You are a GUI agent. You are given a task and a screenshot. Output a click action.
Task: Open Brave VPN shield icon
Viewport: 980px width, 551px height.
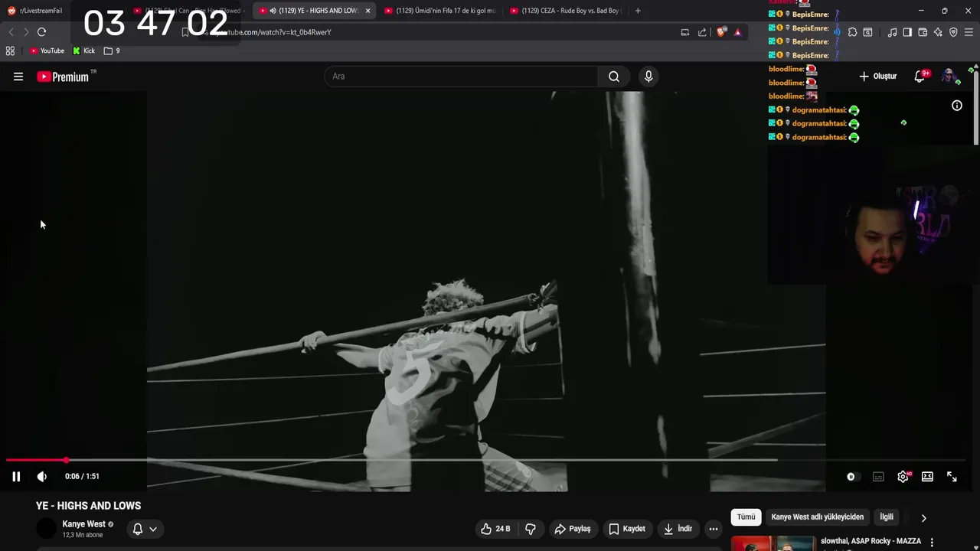tap(953, 32)
